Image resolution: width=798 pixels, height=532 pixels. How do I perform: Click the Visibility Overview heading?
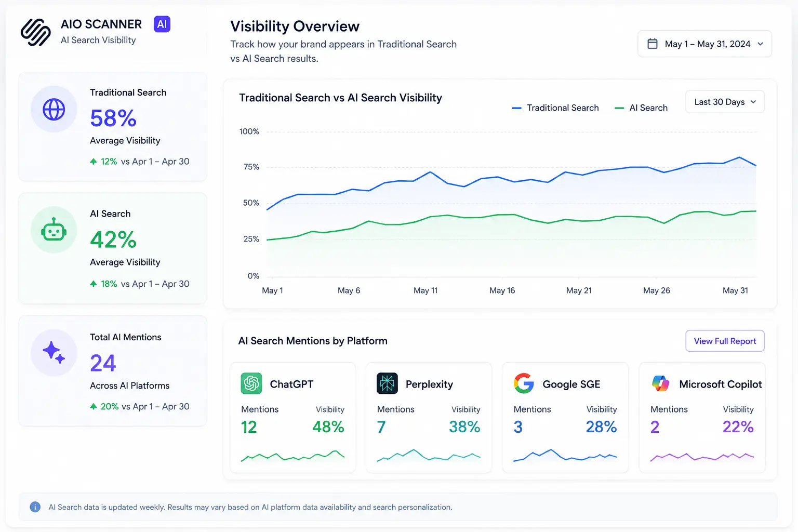tap(295, 26)
